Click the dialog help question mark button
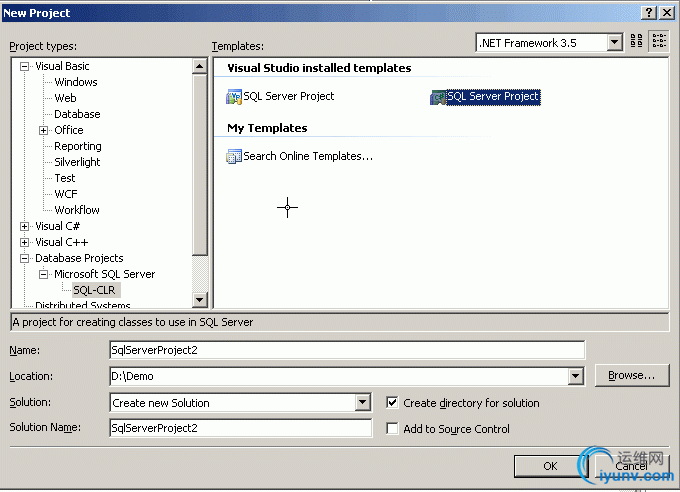This screenshot has height=492, width=680. (649, 13)
